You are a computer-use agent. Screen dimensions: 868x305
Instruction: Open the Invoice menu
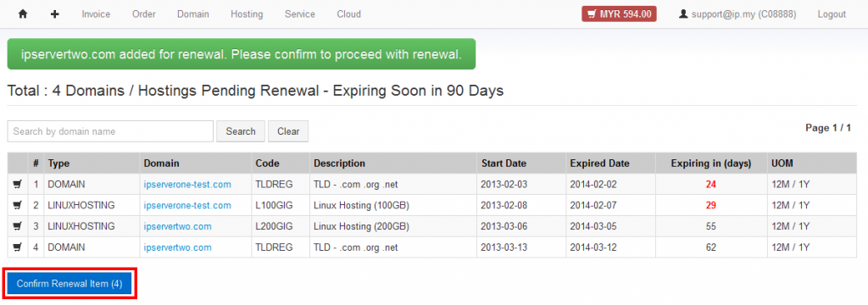pos(96,14)
